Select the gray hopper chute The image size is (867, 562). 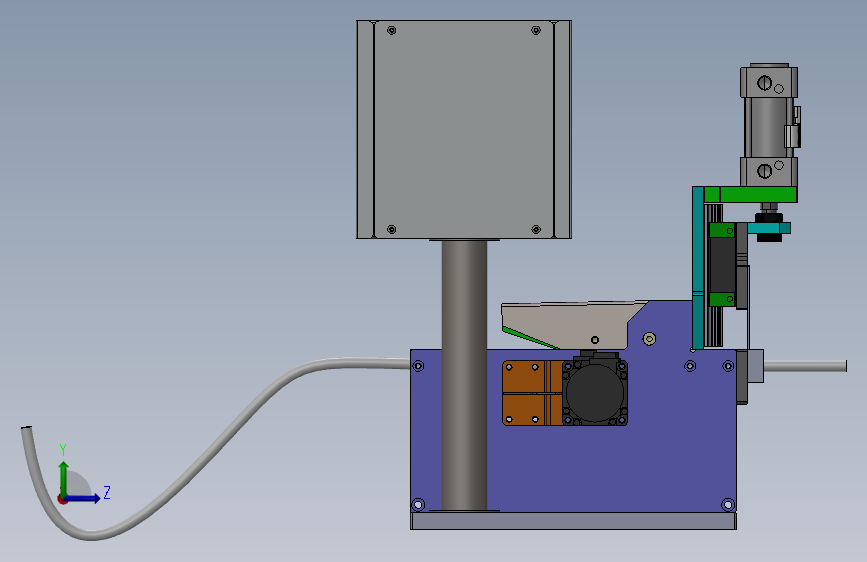[572, 326]
